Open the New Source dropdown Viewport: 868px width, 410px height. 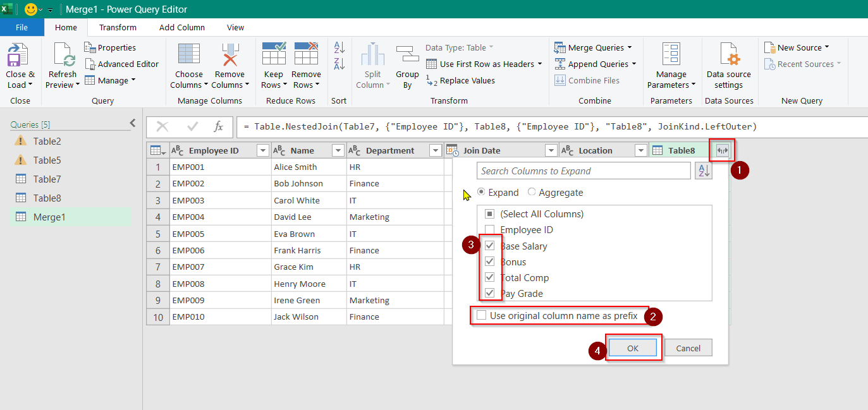click(826, 47)
